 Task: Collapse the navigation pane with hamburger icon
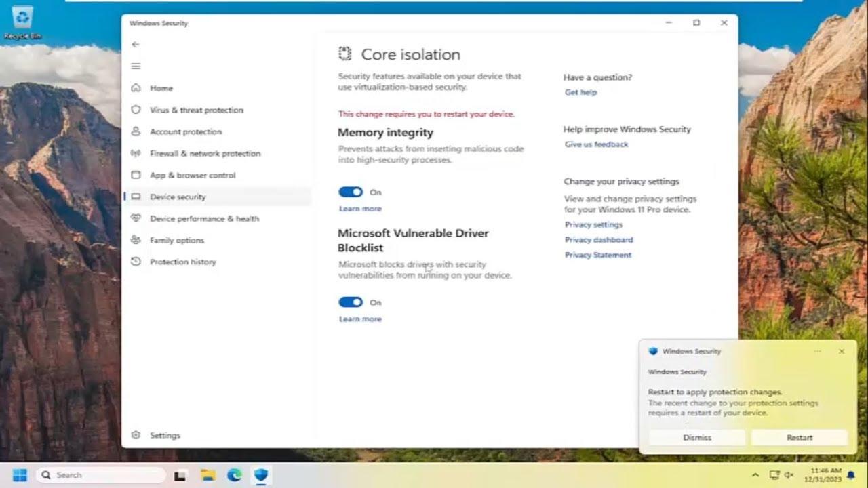tap(135, 66)
